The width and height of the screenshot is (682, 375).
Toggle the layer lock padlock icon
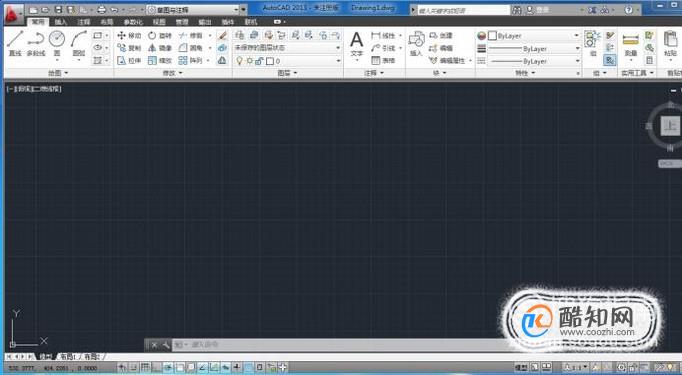pos(259,61)
